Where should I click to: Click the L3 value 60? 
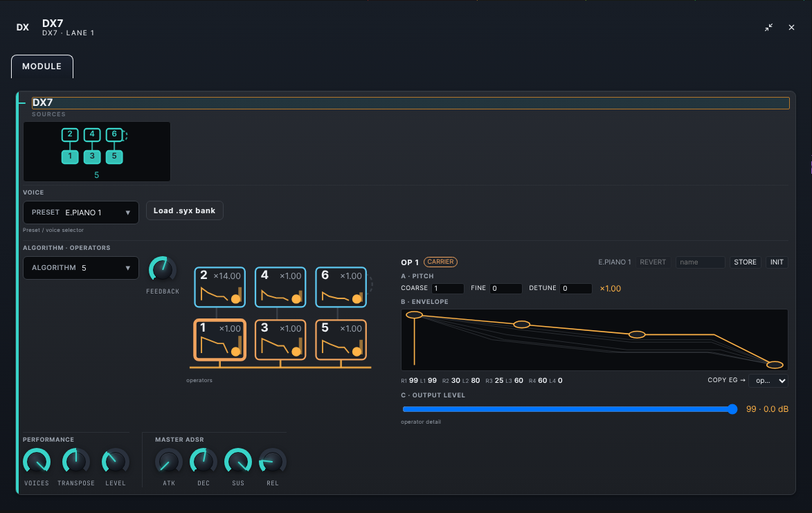[x=518, y=381]
